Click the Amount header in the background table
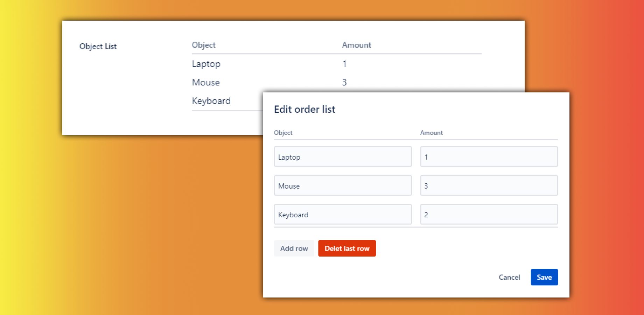The height and width of the screenshot is (315, 644). click(x=356, y=45)
